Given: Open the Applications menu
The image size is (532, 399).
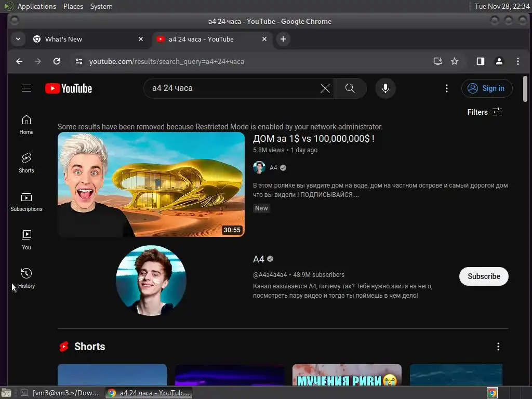Looking at the screenshot, I should 37,6.
